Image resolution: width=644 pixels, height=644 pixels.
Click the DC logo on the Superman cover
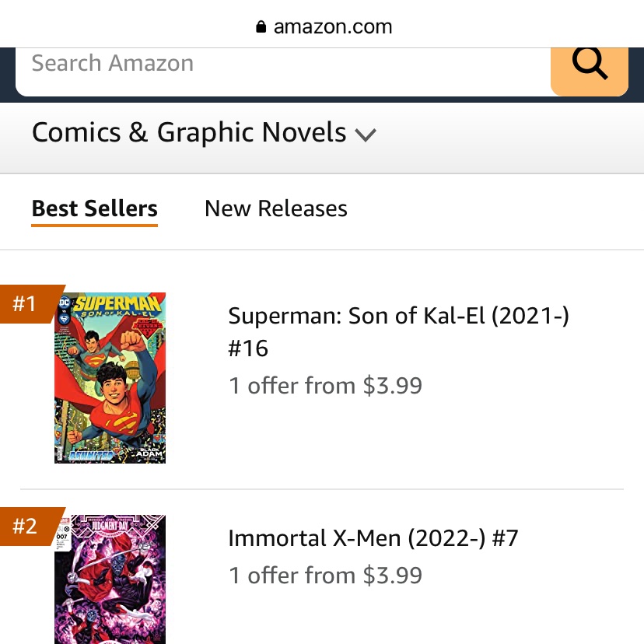[x=65, y=303]
